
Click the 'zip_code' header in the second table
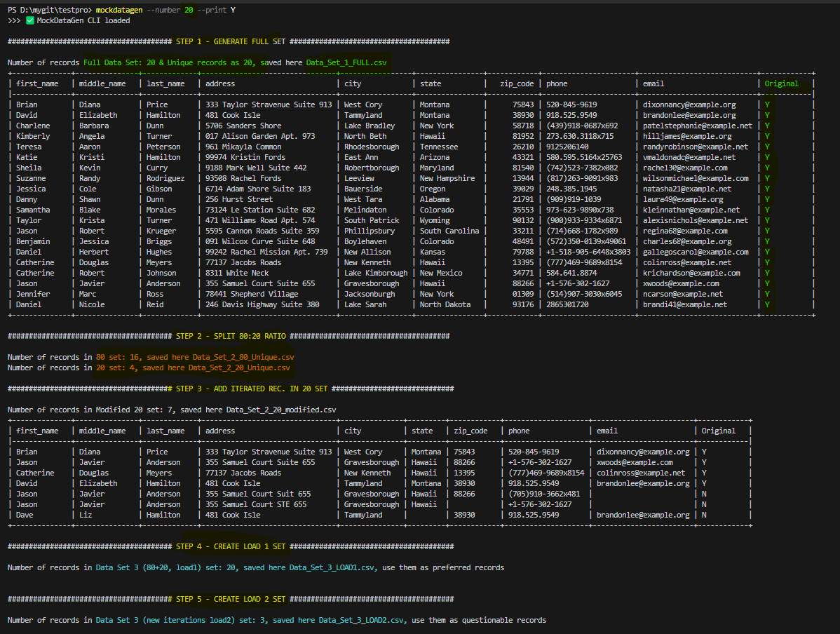[470, 431]
